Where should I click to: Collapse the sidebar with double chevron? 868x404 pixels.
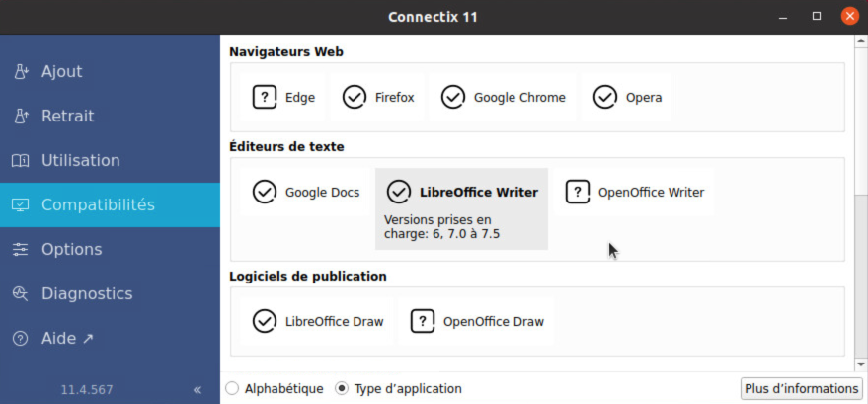tap(197, 389)
